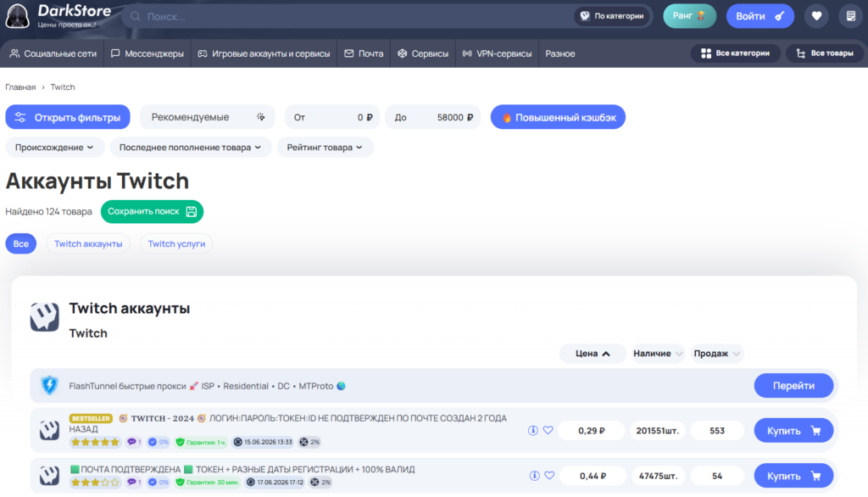Click the save icon in Сохранить поиск button
This screenshot has width=868, height=497.
191,212
